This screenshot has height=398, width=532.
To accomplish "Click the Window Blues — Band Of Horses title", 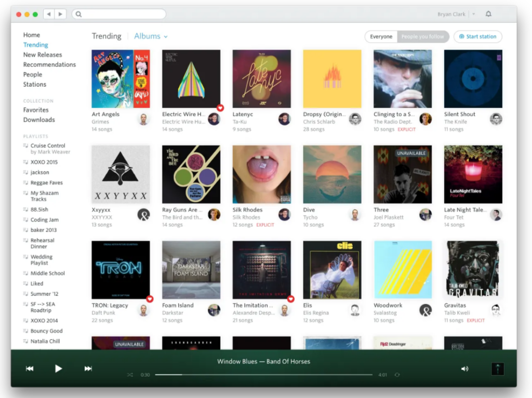I will coord(263,361).
